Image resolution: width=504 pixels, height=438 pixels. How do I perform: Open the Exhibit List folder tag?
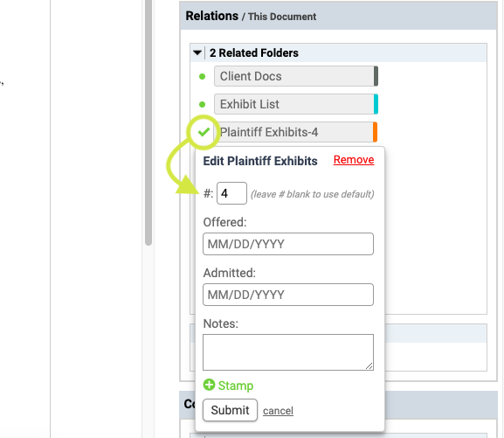tap(294, 104)
